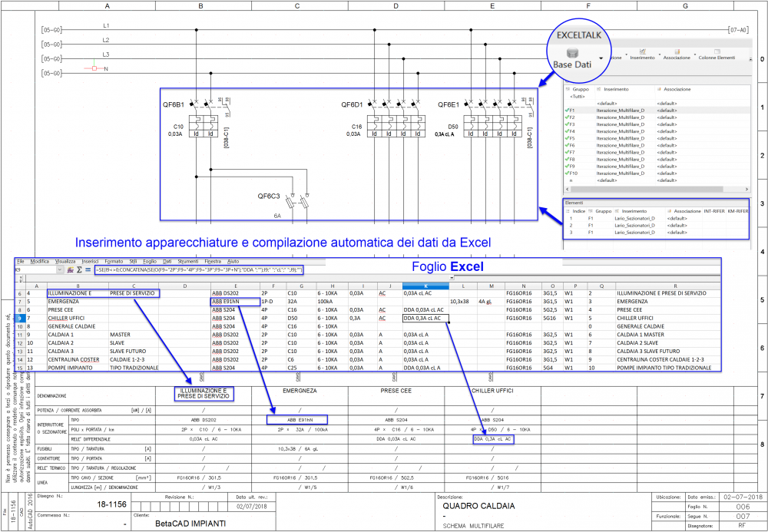Click the equals Function icon in formula bar
Image resolution: width=768 pixels, height=532 pixels.
88,269
